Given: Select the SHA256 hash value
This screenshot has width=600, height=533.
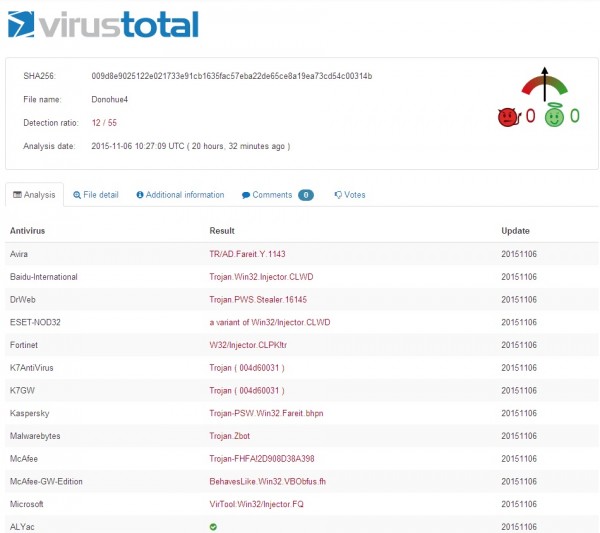Looking at the screenshot, I should click(231, 76).
